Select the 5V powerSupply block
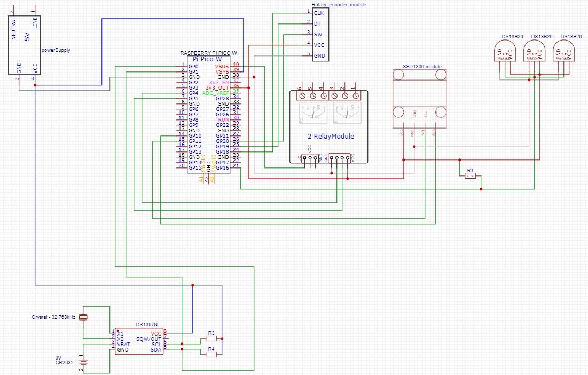 click(x=25, y=45)
